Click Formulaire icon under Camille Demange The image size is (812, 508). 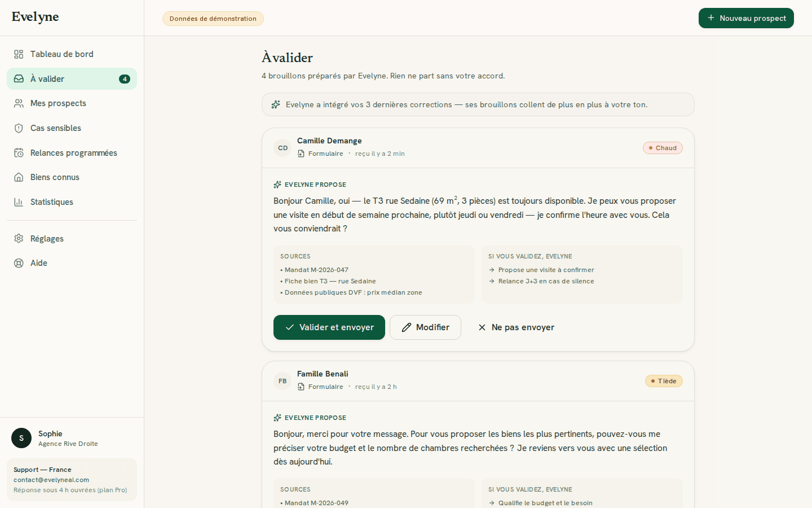click(x=301, y=154)
